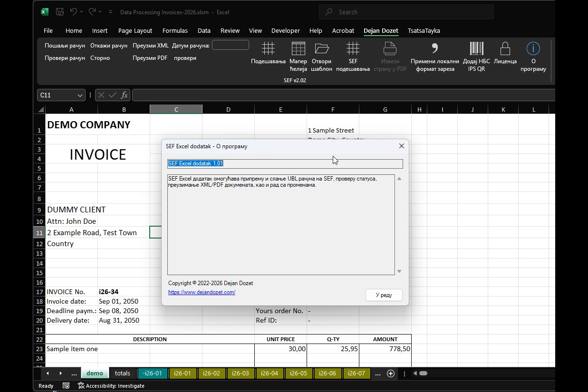Click Пошаљи рачун button

tap(65, 46)
